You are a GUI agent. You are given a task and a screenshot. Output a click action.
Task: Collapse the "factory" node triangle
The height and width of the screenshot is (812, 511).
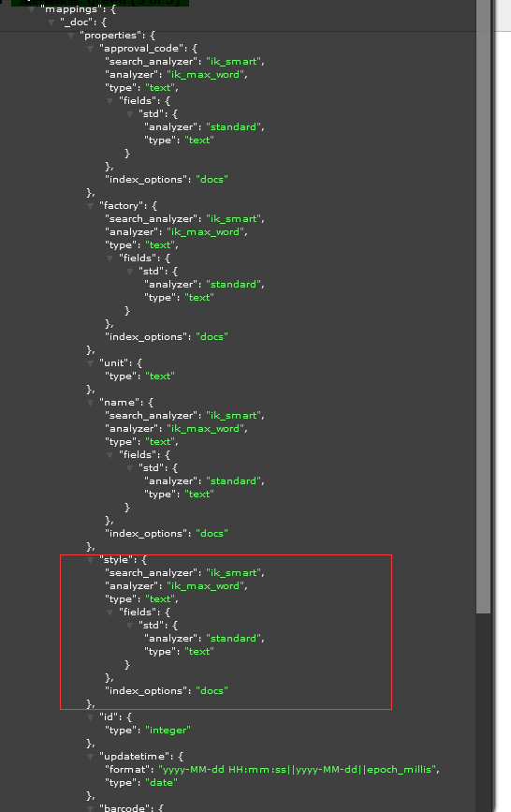pos(91,206)
